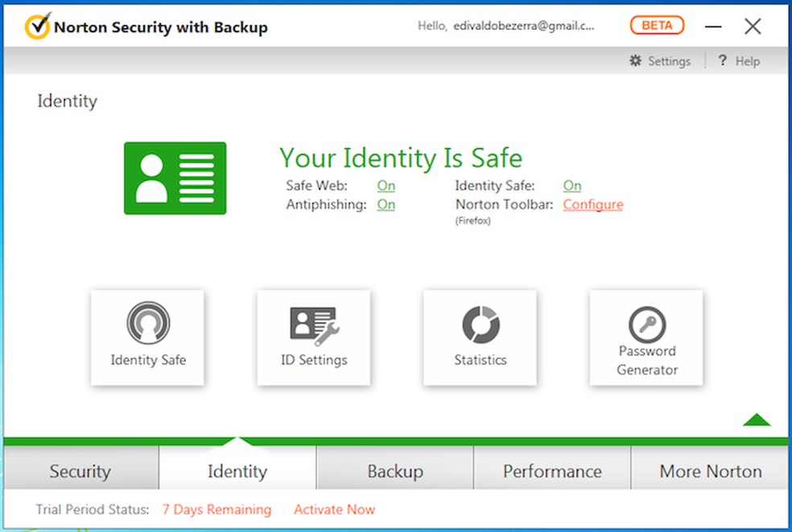Click the 7 Days Remaining trial status
This screenshot has width=792, height=532.
pos(217,509)
